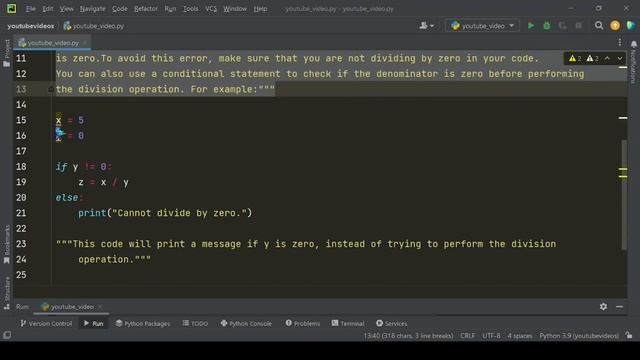Open the code-with-me colorful icon

[631, 25]
